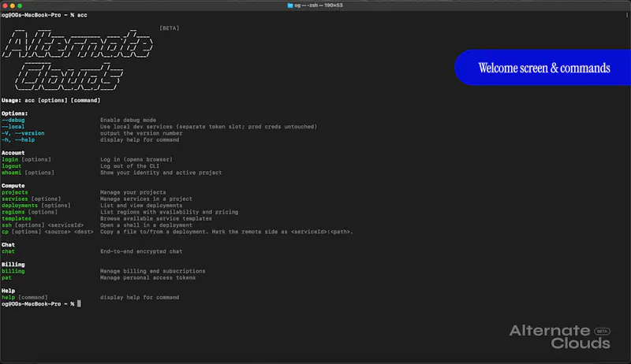Click 'Manage your projects' description

(133, 192)
